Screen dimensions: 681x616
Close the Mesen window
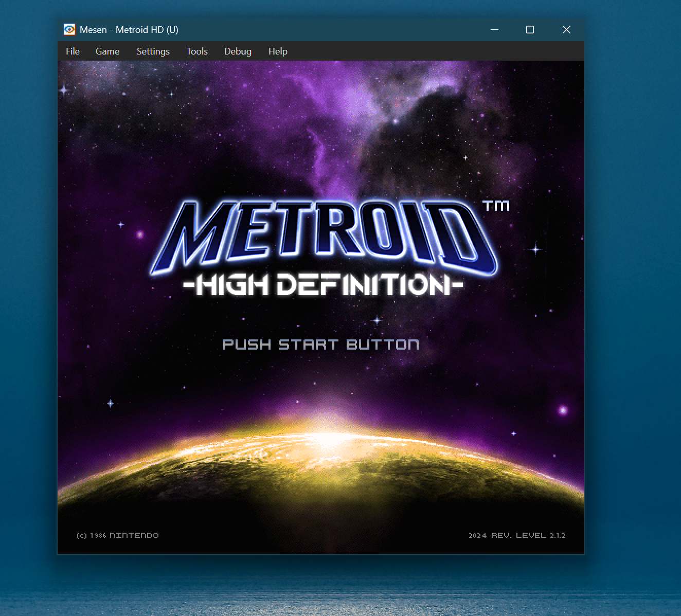click(566, 30)
